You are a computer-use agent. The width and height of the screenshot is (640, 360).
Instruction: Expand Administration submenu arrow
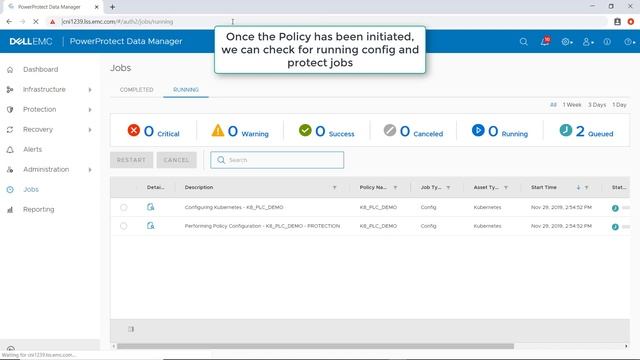point(90,170)
